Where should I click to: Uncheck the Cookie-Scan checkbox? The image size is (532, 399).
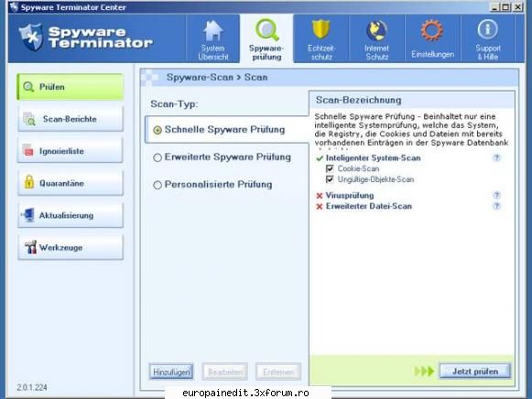[330, 168]
